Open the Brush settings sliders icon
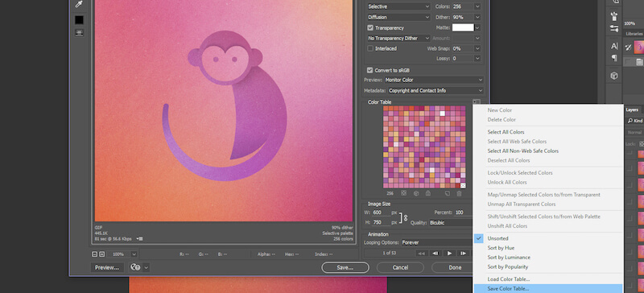 (614, 28)
